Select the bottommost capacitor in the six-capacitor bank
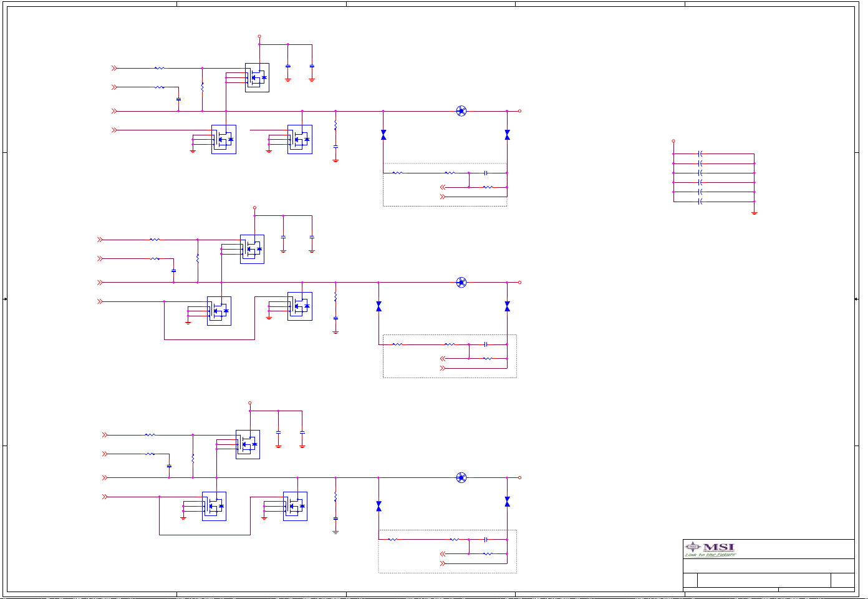868x599 pixels. tap(701, 202)
